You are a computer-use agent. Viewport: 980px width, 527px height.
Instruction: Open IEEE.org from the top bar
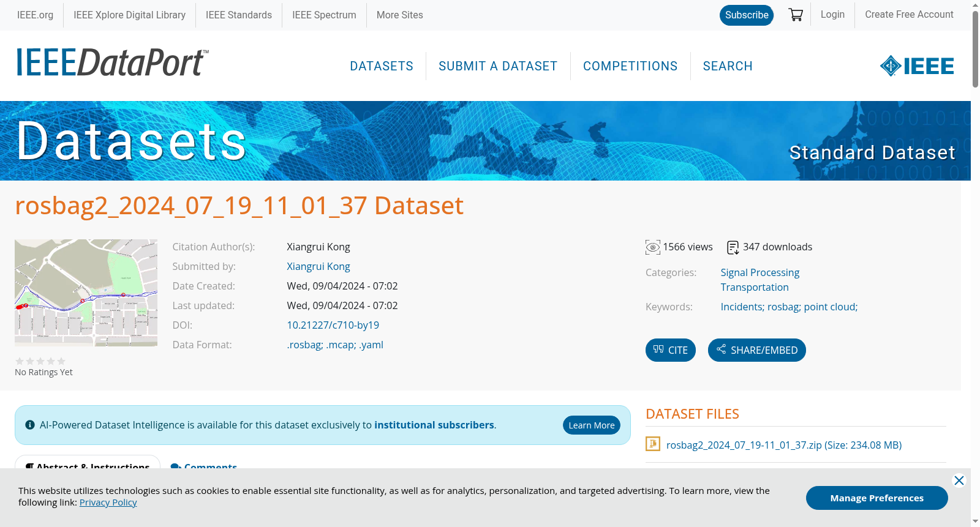pos(35,15)
